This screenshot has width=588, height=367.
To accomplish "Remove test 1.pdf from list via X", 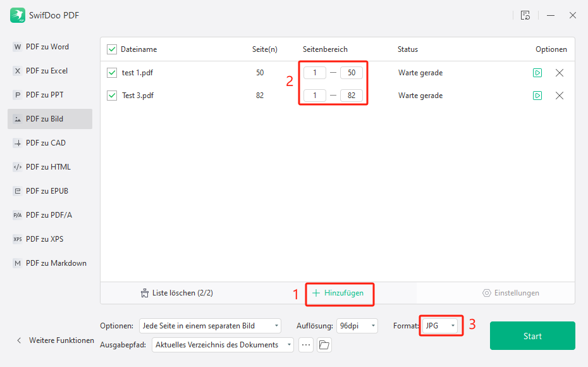I will click(x=560, y=73).
